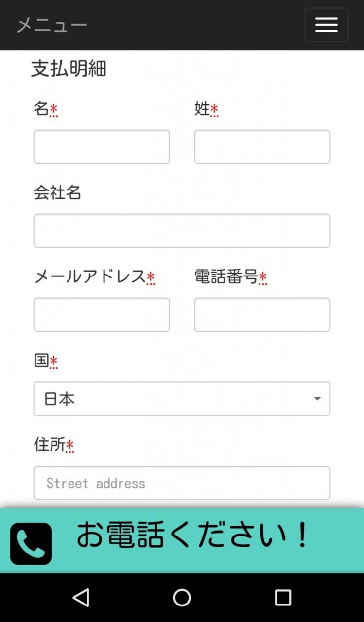Tap the 電話番号 field label
364x622 pixels.
tap(226, 276)
